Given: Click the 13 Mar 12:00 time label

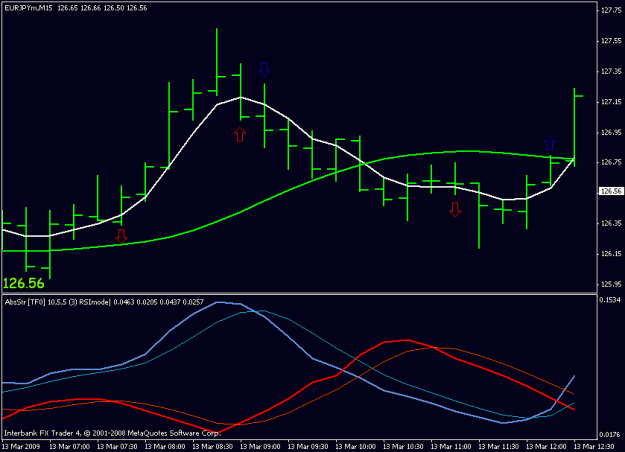Looking at the screenshot, I should (x=546, y=446).
